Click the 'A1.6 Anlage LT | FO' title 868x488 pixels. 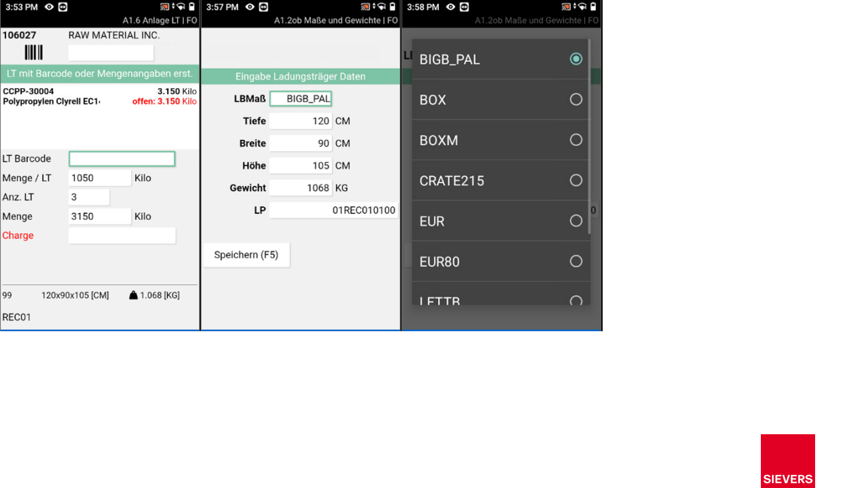tap(160, 20)
